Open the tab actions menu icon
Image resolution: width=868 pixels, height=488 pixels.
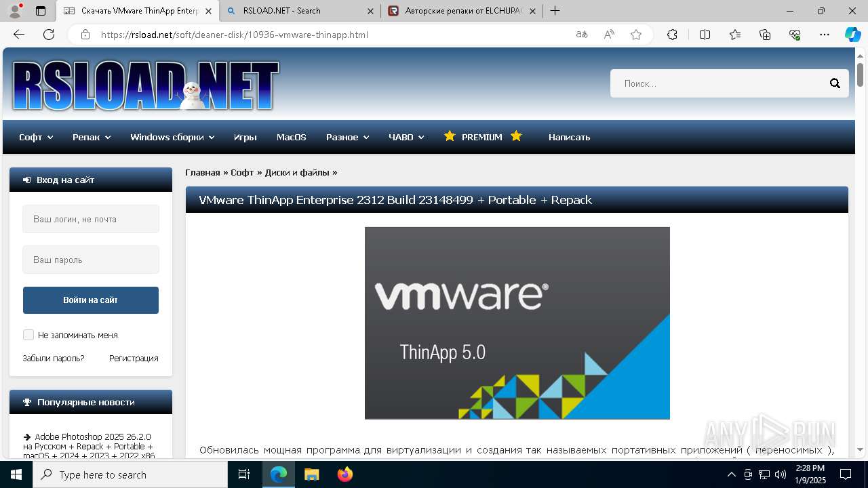(x=41, y=11)
